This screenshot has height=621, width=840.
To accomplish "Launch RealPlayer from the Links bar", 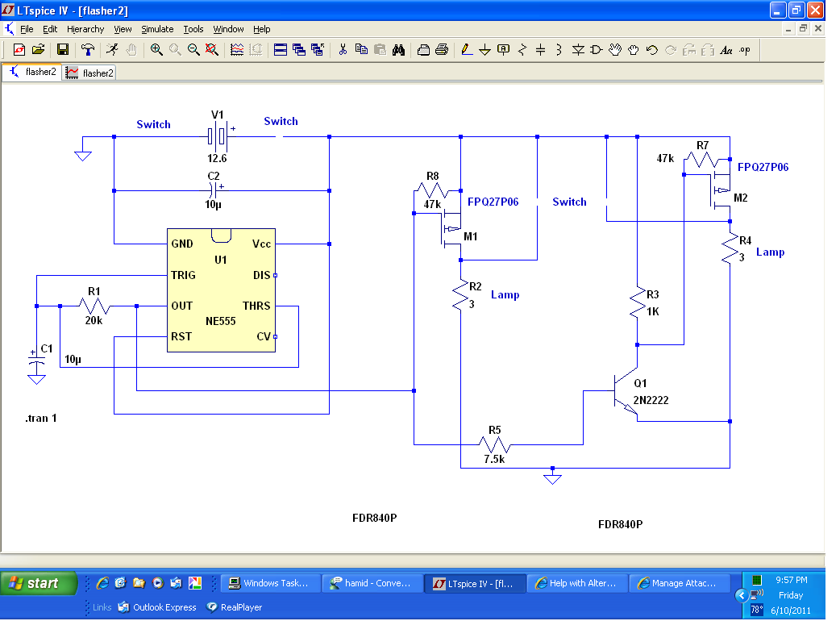I will (x=235, y=607).
